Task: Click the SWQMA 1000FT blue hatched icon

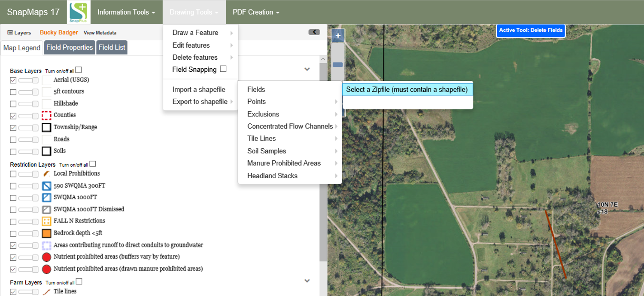Action: coord(46,198)
